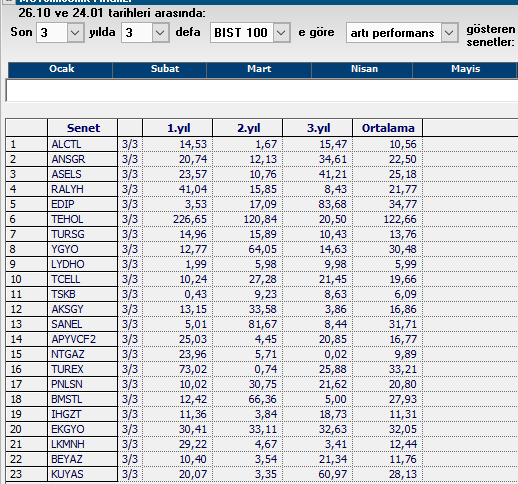Select the SANEL stock name
Image resolution: width=518 pixels, height=484 pixels.
(x=67, y=324)
